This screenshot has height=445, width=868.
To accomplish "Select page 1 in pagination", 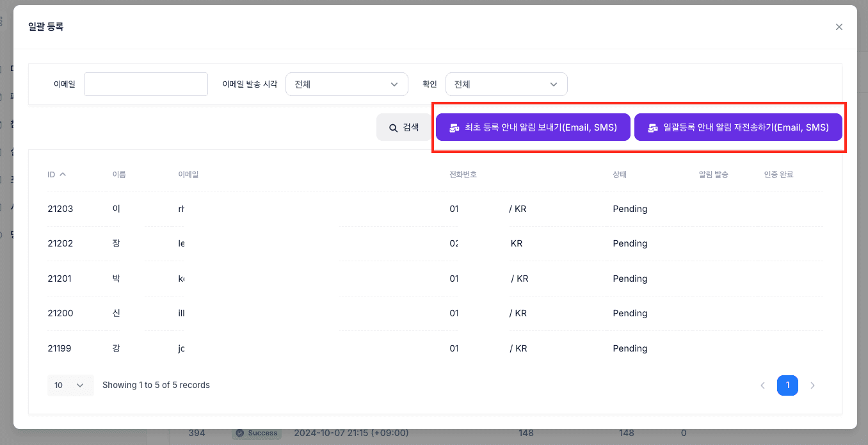I will pyautogui.click(x=787, y=385).
